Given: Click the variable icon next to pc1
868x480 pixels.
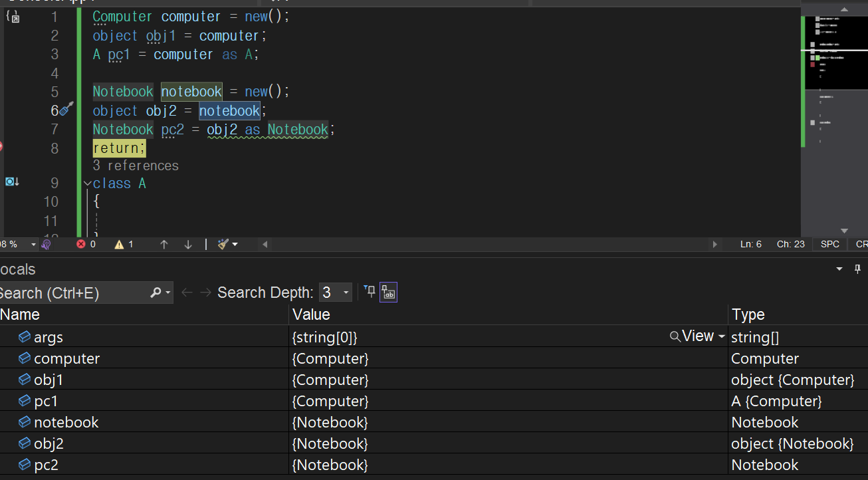Looking at the screenshot, I should tap(24, 401).
